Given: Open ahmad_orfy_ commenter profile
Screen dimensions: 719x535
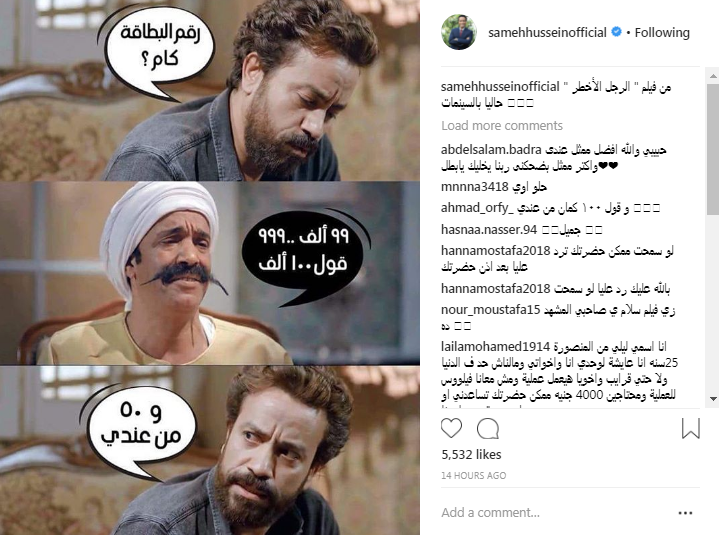Looking at the screenshot, I should point(477,208).
